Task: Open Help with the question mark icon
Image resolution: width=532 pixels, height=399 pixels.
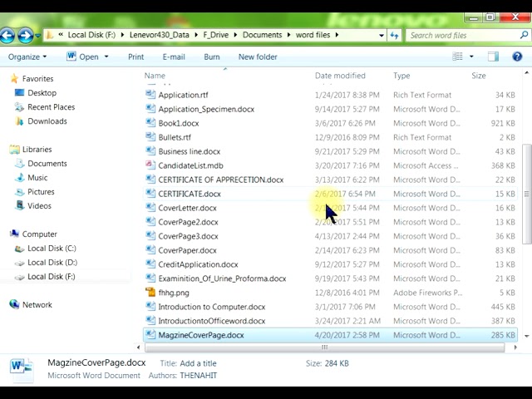Action: coord(517,57)
